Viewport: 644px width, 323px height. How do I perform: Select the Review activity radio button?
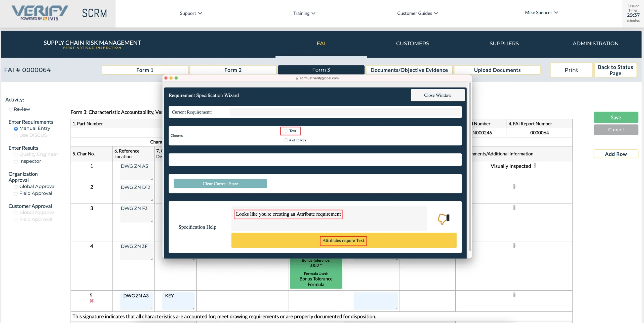tap(11, 109)
